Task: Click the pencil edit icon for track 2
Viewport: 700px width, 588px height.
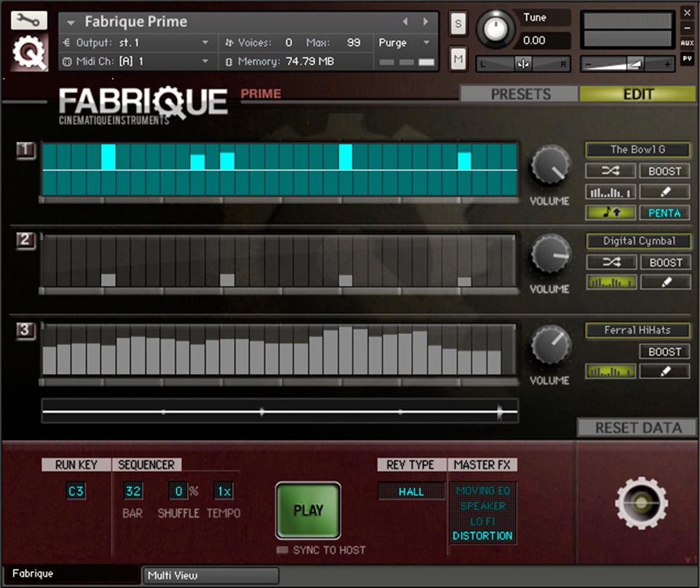Action: click(x=665, y=282)
